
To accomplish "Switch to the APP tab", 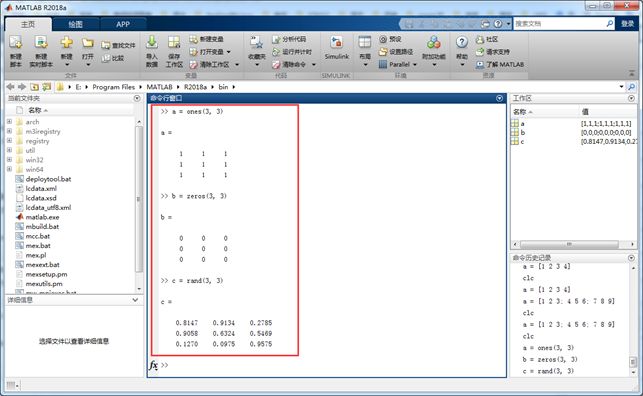I will (123, 24).
